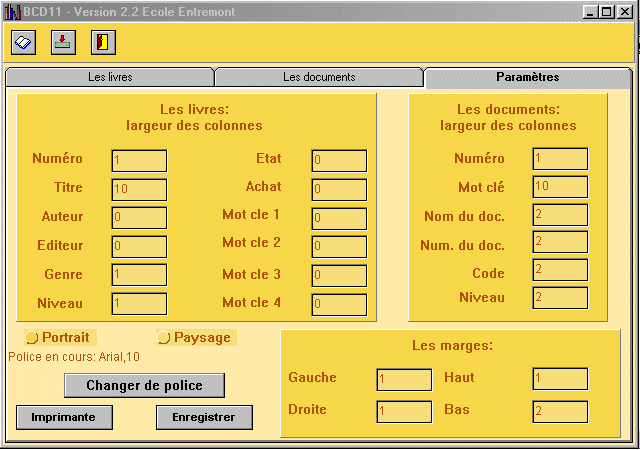Select the Portrait orientation option
This screenshot has height=450, width=640.
coord(31,338)
